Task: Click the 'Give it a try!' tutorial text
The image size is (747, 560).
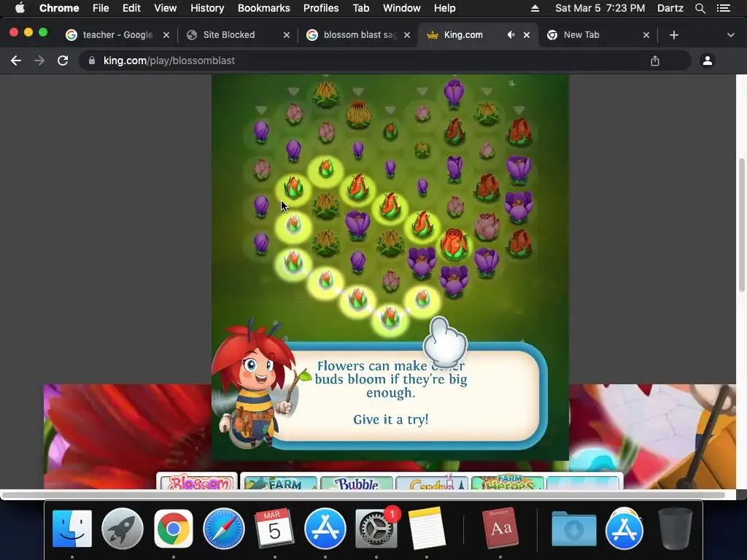Action: click(391, 419)
